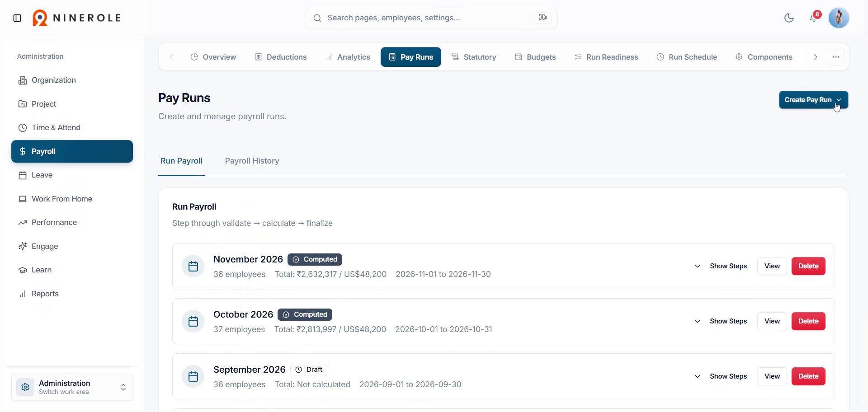Image resolution: width=868 pixels, height=412 pixels.
Task: Open notifications bell with 8 badge
Action: click(814, 18)
